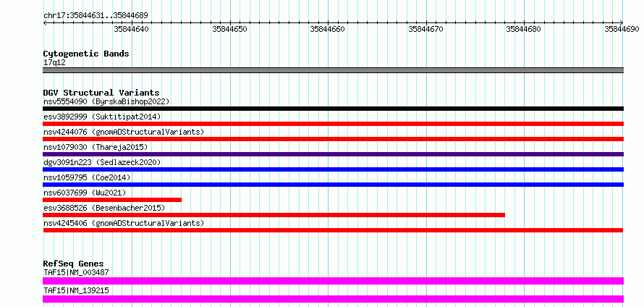Open the TAF15|NM_003487 gene label
The height and width of the screenshot is (307, 644).
(x=76, y=272)
